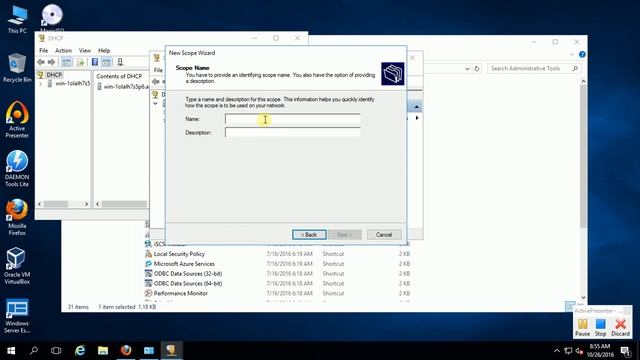The width and height of the screenshot is (640, 360).
Task: Open the View menu in DHCP window
Action: pos(85,51)
